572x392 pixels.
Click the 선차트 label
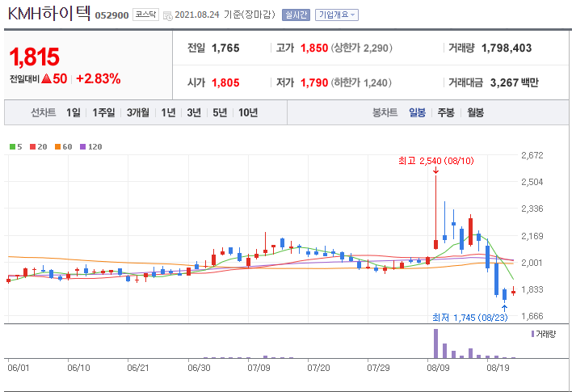tap(44, 112)
